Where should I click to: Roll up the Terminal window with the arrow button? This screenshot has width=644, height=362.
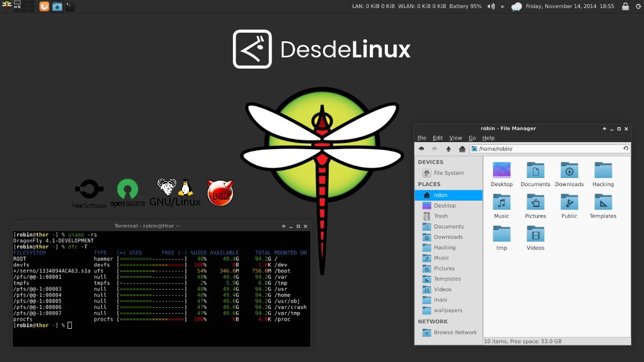click(283, 226)
